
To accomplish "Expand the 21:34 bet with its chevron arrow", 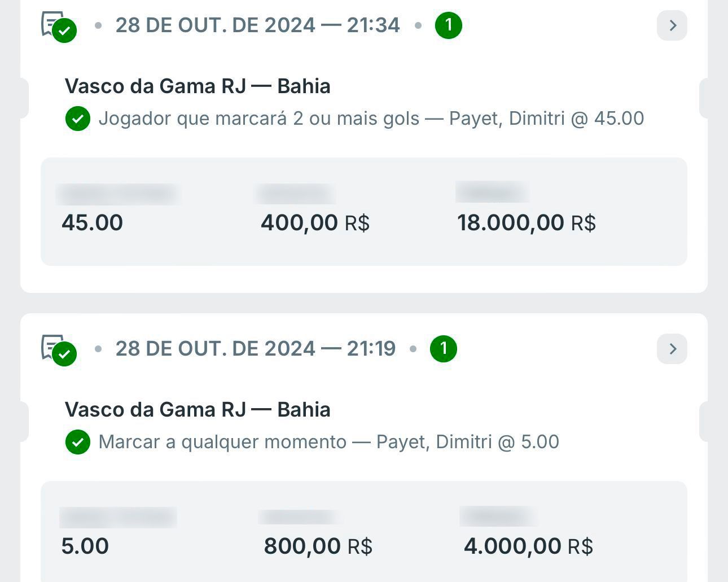I will (x=672, y=25).
